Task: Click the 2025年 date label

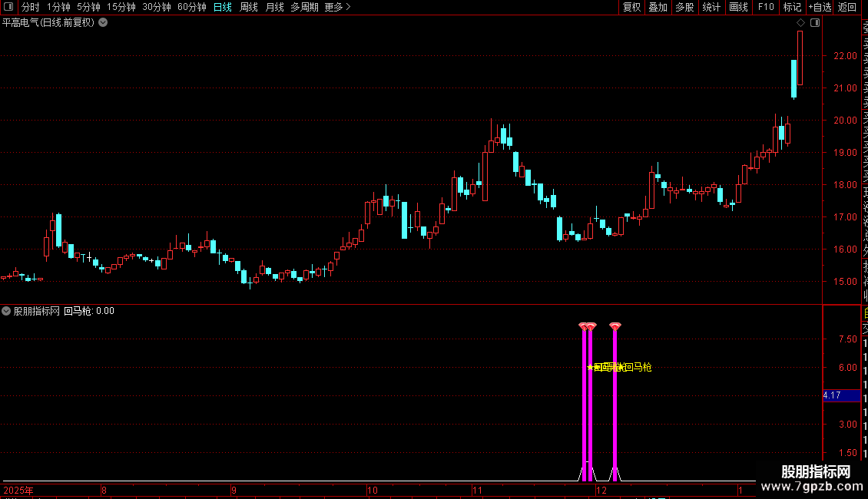Action: (18, 490)
